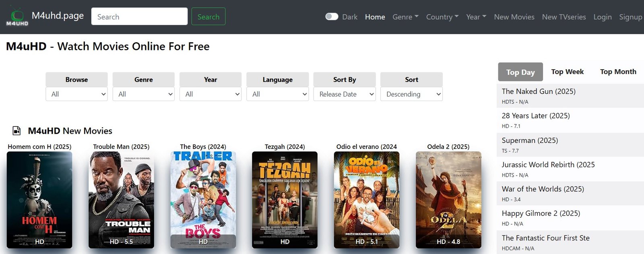Open War of the Worlds (2025) entry
This screenshot has width=644, height=254.
543,189
